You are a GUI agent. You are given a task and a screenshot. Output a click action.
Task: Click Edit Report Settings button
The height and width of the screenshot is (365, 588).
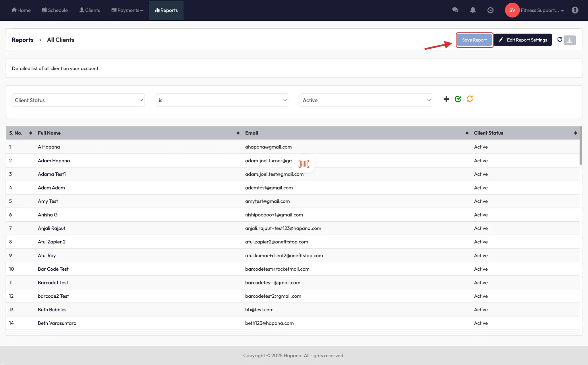click(x=523, y=40)
